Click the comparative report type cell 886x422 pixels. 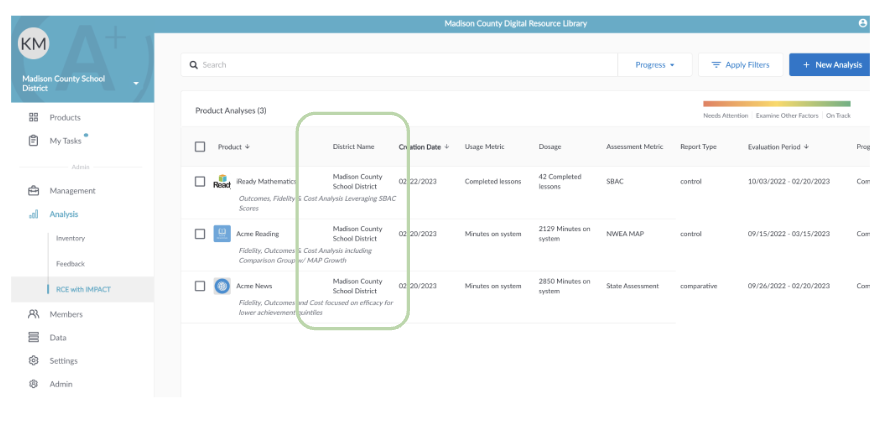pyautogui.click(x=698, y=286)
